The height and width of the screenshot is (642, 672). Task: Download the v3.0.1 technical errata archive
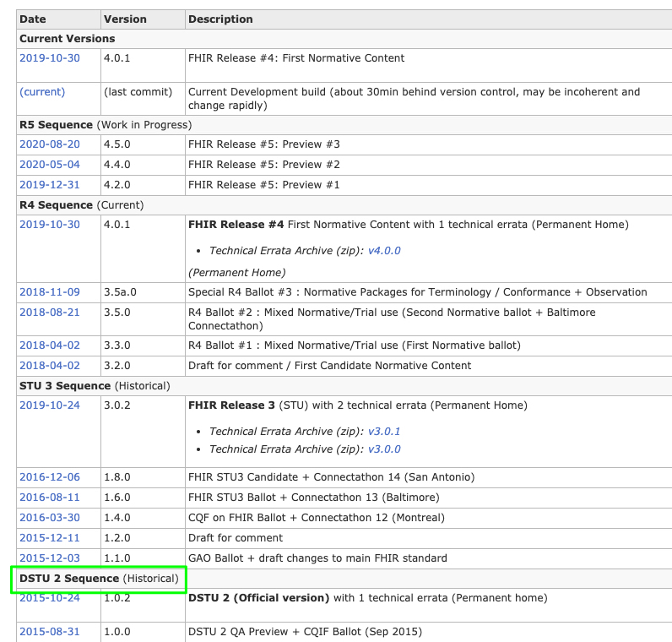(x=384, y=432)
